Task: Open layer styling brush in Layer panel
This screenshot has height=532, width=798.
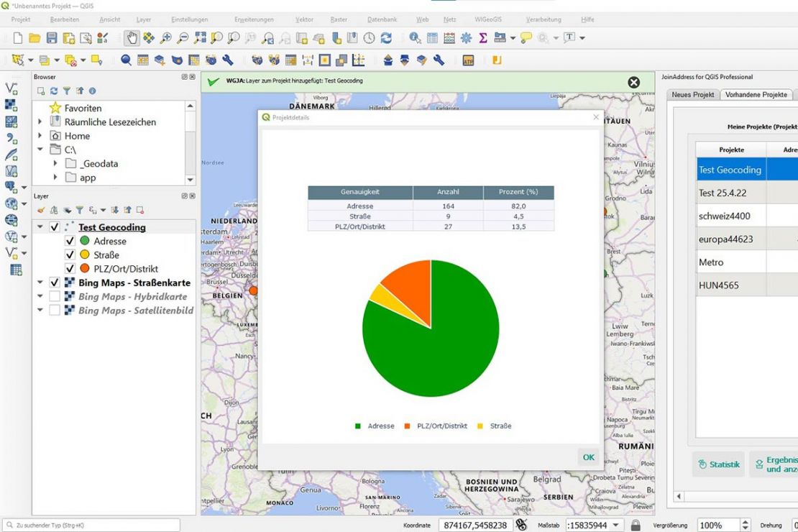Action: click(41, 210)
